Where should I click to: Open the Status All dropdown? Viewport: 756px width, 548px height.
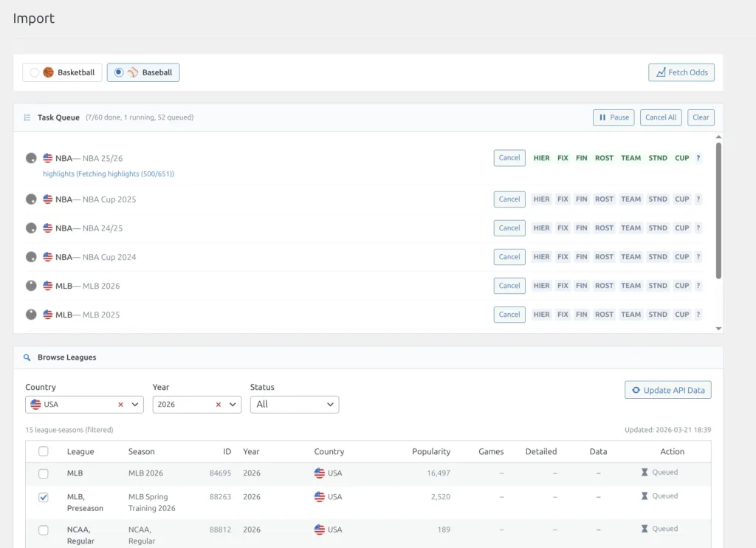(x=295, y=405)
